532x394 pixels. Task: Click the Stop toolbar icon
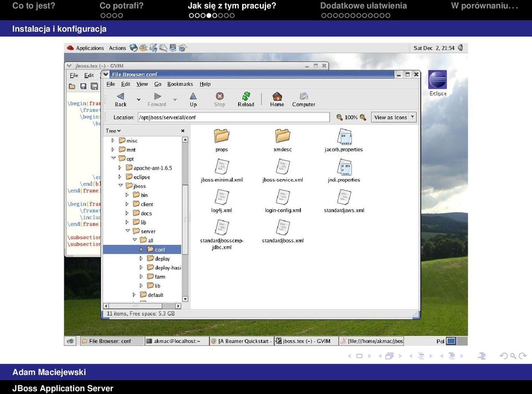pos(219,100)
